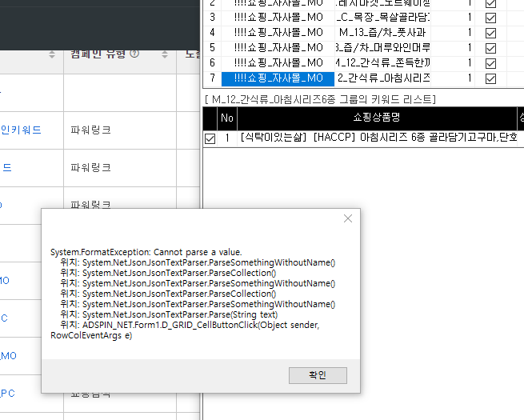Viewport: 524px width, 420px height.
Task: Toggle the checkbox in row 6
Action: tap(490, 62)
